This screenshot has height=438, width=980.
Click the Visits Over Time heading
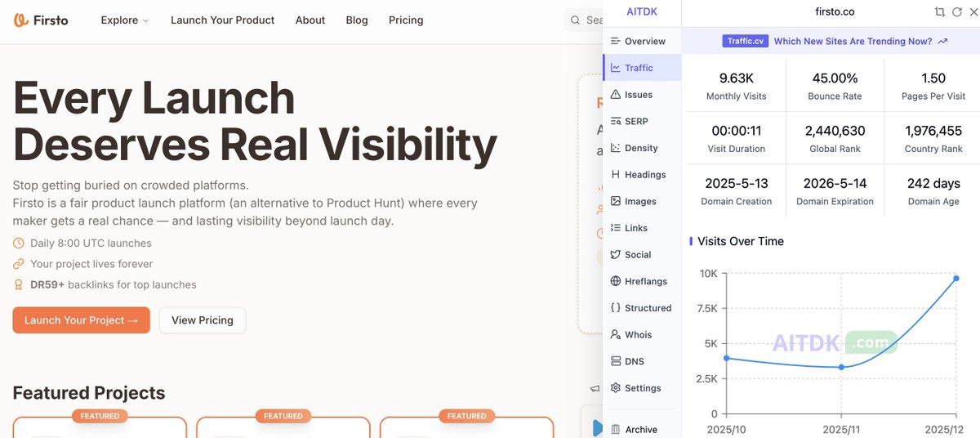coord(741,241)
